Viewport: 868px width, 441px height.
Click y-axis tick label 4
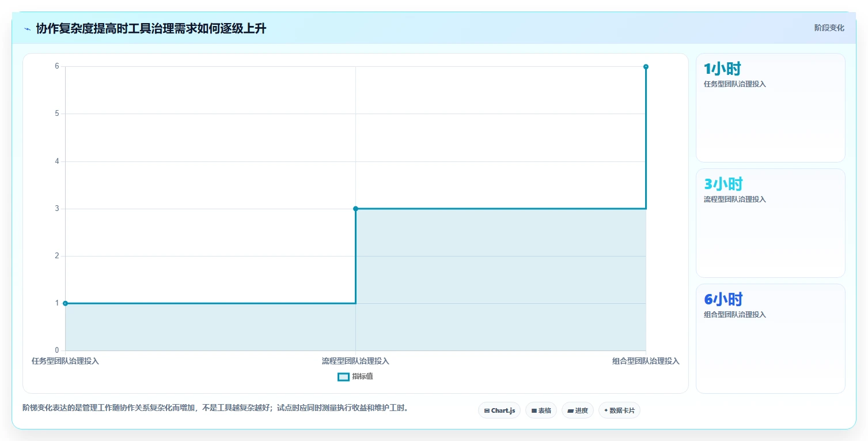coord(57,161)
